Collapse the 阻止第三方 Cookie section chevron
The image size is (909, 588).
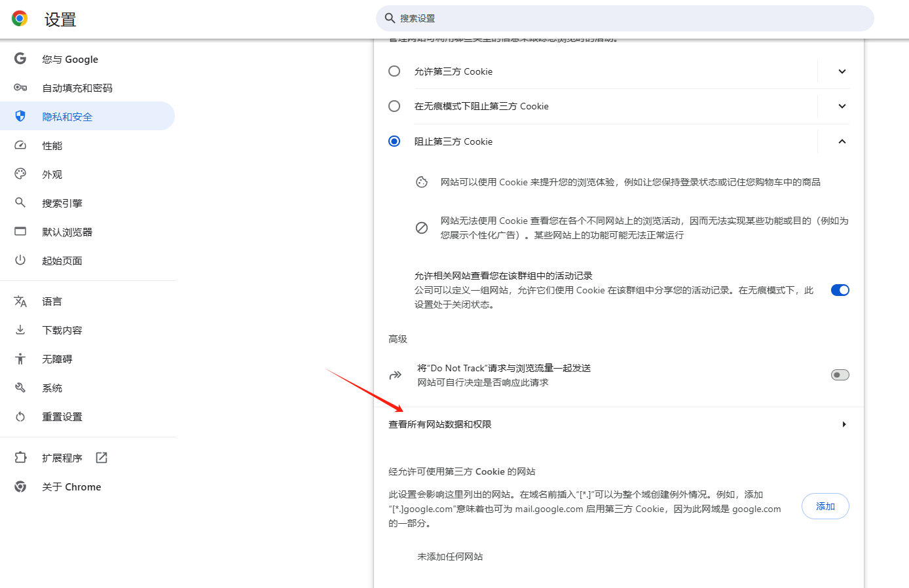click(x=842, y=141)
